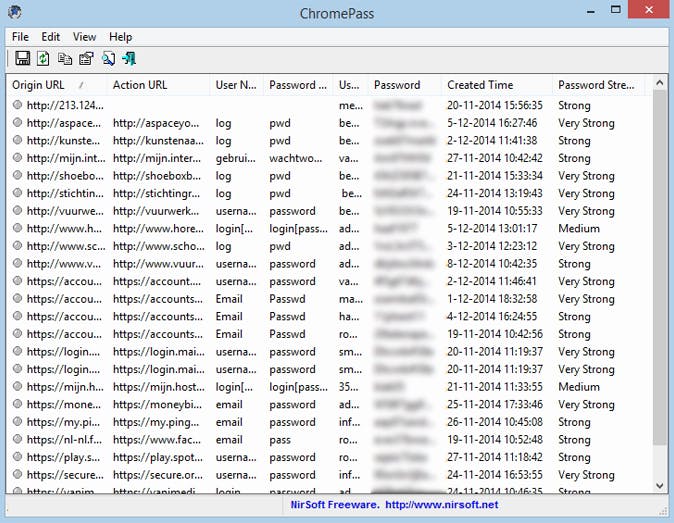Sort by the Password column header
Image resolution: width=674 pixels, height=523 pixels.
404,85
